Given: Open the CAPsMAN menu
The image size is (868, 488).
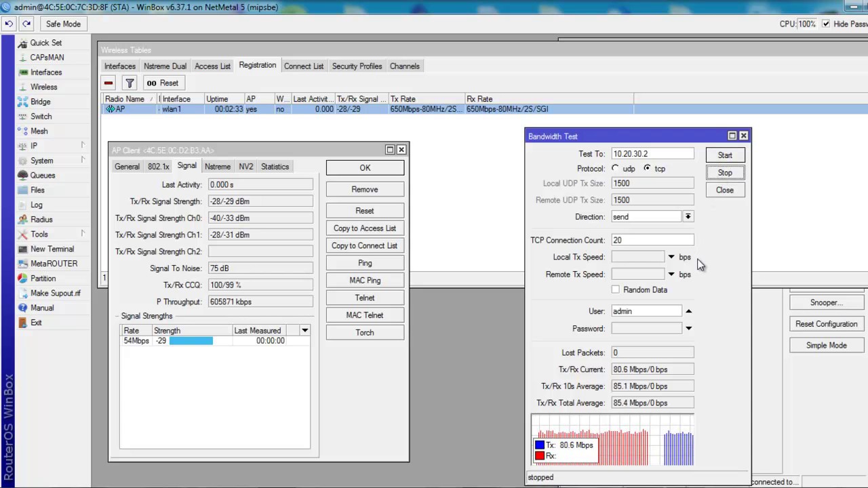Looking at the screenshot, I should 47,58.
